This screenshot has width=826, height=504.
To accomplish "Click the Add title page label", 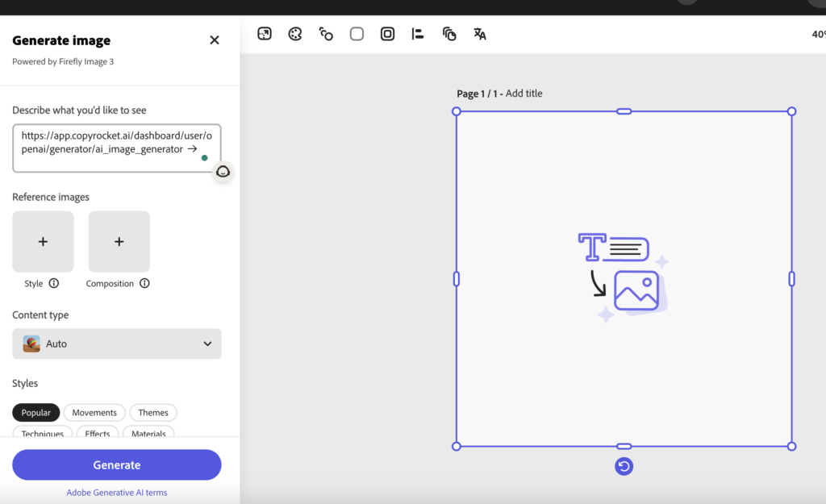I will pos(524,94).
